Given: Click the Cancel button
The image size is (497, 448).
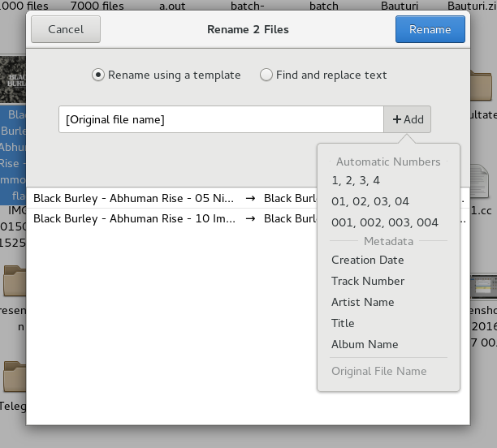Looking at the screenshot, I should click(x=66, y=30).
